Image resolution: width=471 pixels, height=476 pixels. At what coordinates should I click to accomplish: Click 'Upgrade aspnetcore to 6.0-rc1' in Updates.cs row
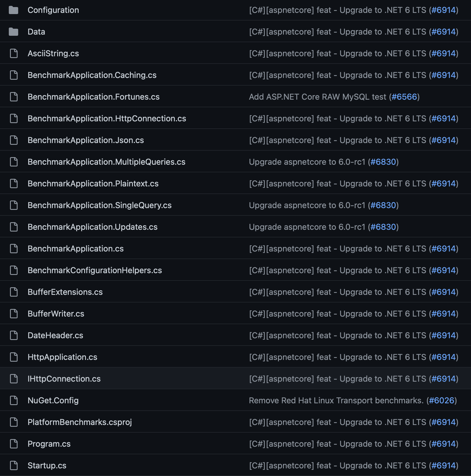click(x=307, y=227)
